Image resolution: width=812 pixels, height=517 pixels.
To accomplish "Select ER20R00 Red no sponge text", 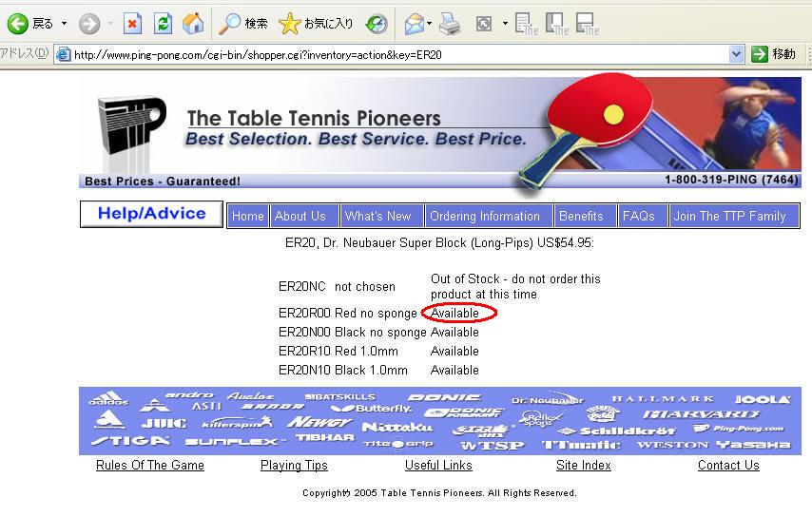I will point(347,313).
